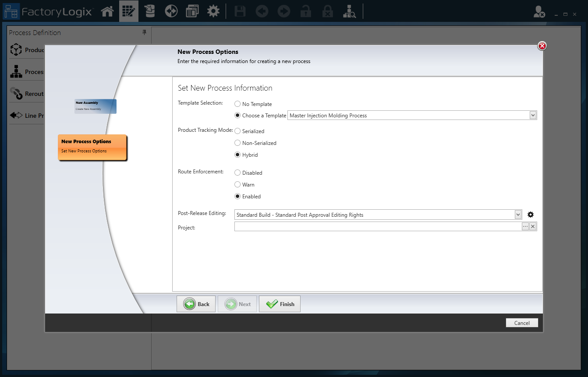Viewport: 588px width, 377px height.
Task: Open Post-Release Editing rights settings gear
Action: click(x=530, y=215)
